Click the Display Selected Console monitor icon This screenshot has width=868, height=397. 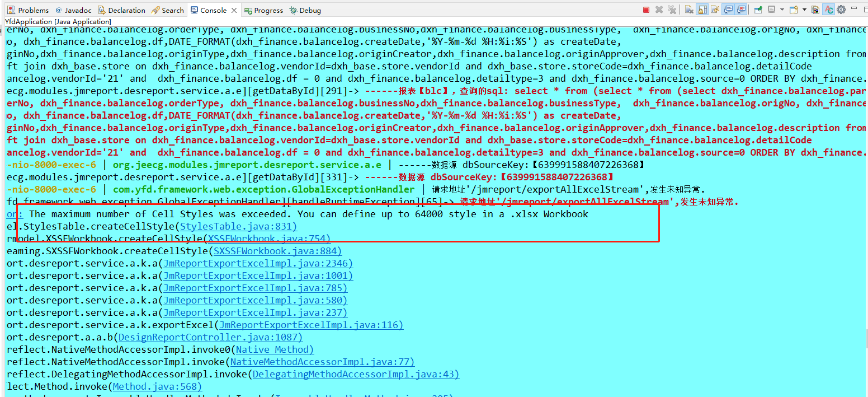pos(771,10)
